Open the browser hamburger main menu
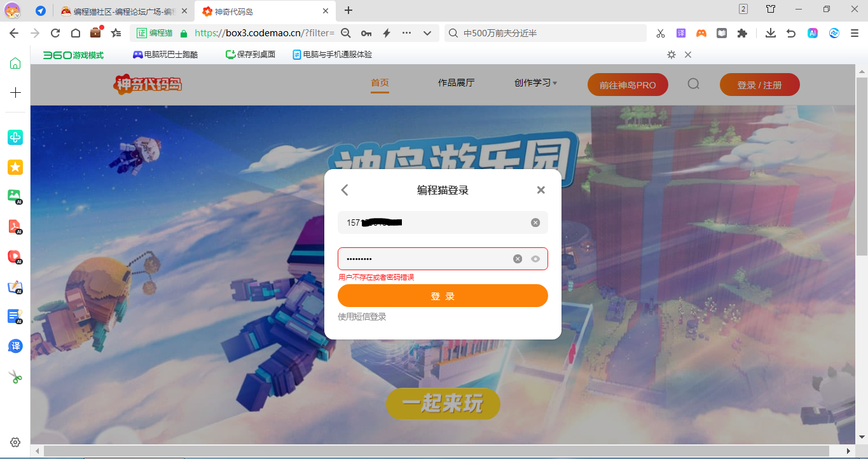 click(855, 33)
